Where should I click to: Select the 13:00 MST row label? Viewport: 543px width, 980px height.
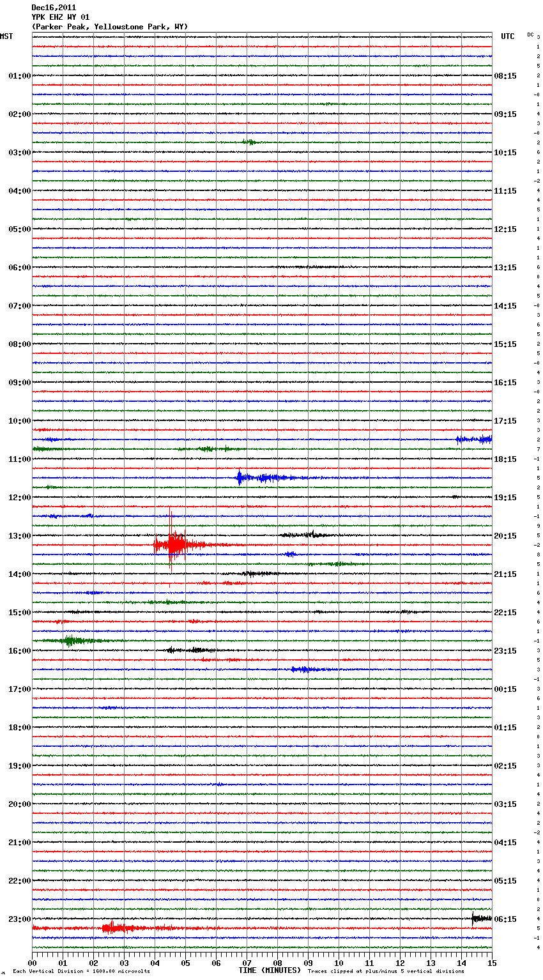pyautogui.click(x=20, y=536)
